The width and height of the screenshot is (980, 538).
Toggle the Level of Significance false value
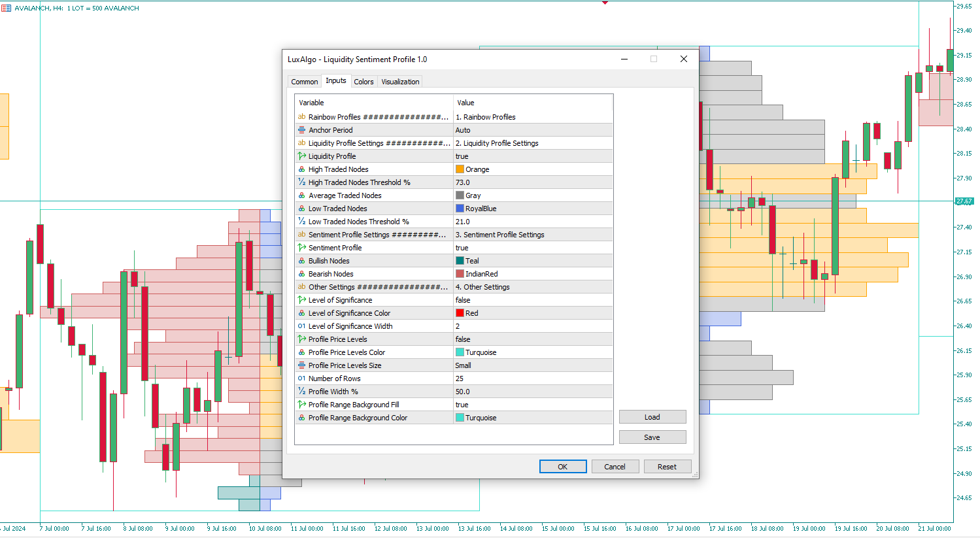click(532, 300)
